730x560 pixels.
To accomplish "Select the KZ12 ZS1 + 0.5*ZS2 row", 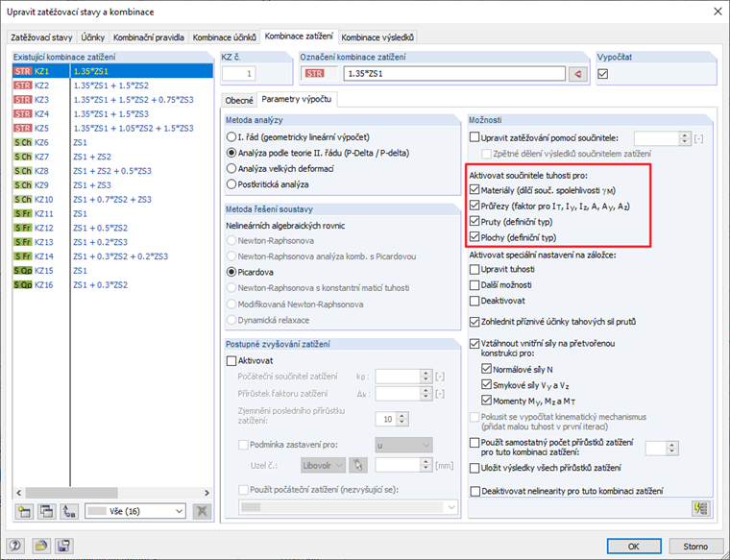I will tap(112, 228).
